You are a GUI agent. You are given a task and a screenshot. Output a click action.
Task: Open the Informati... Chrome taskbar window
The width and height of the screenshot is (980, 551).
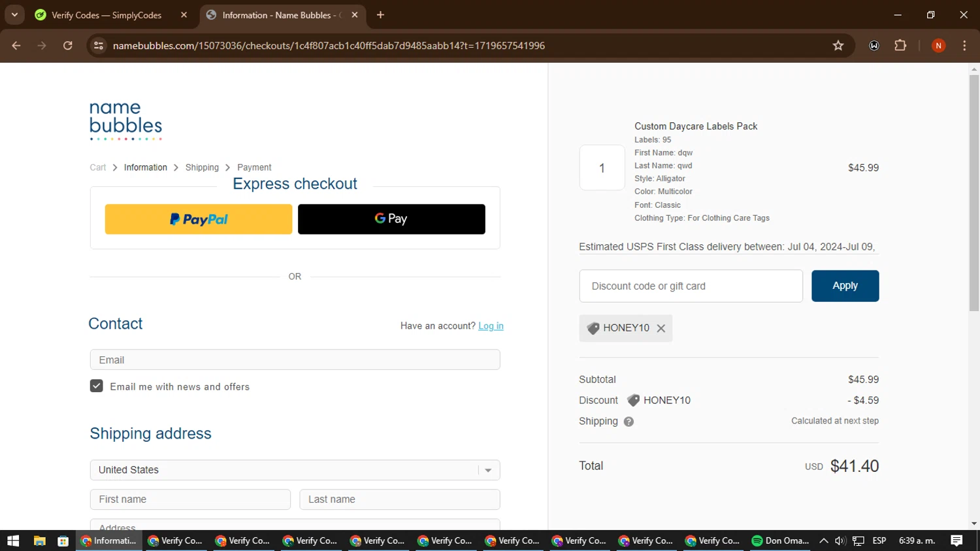[x=109, y=541]
